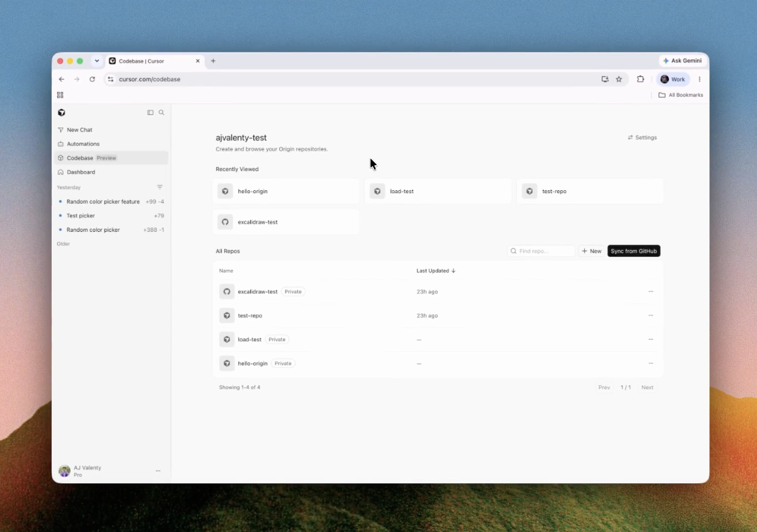Close the Codebase | Cursor tab

pos(198,61)
